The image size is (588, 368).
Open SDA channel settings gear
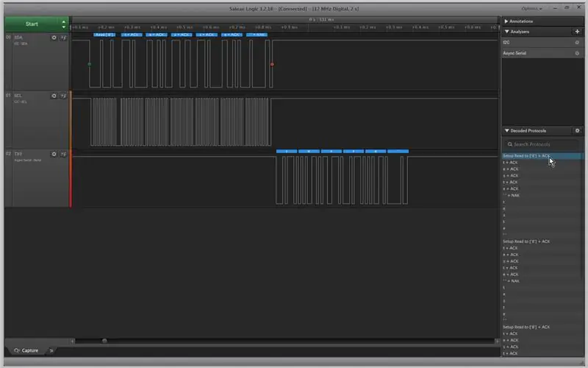54,38
